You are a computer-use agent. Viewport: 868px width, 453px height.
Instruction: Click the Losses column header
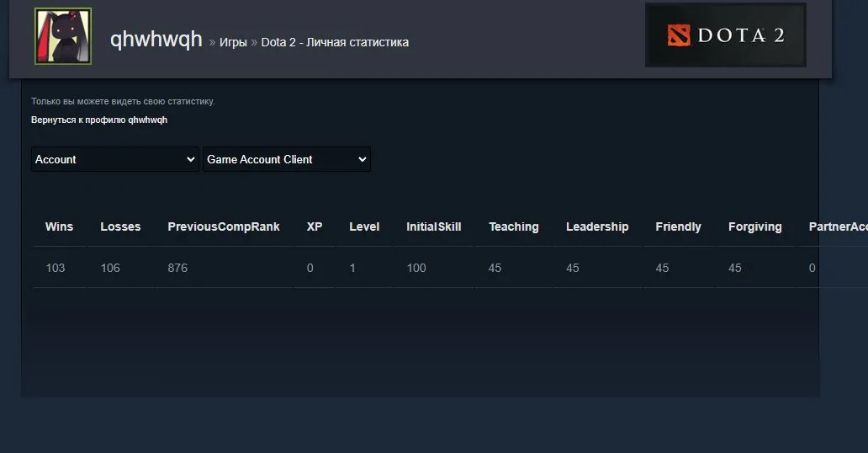tap(120, 226)
